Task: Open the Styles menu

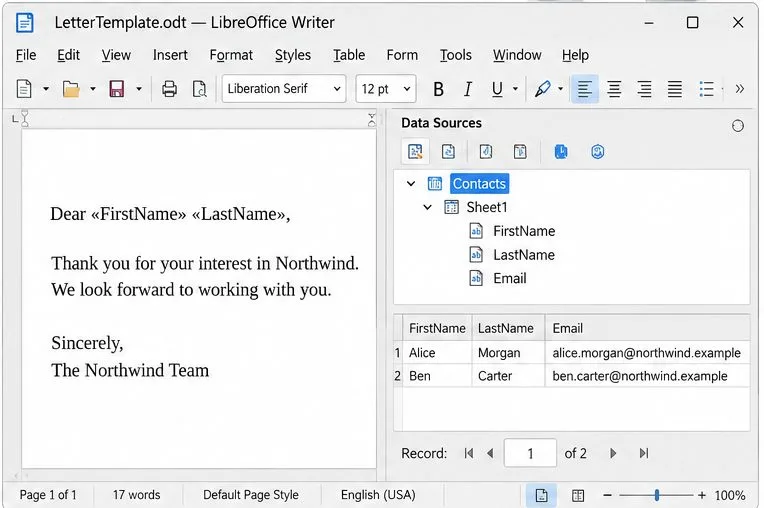Action: click(x=292, y=55)
